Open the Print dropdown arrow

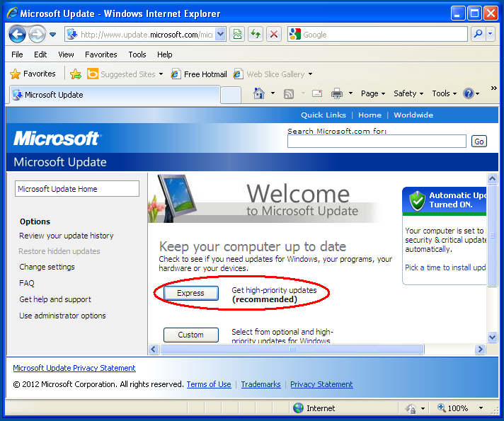350,93
